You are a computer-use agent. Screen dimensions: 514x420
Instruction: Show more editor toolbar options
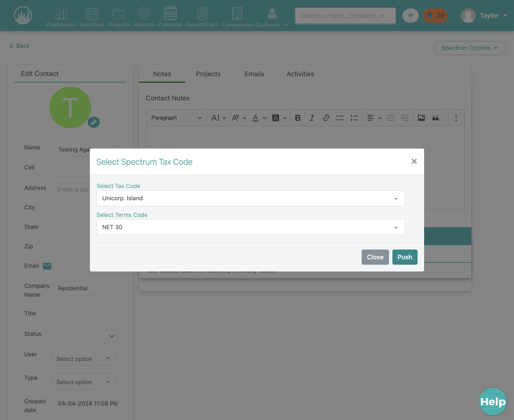pos(456,118)
